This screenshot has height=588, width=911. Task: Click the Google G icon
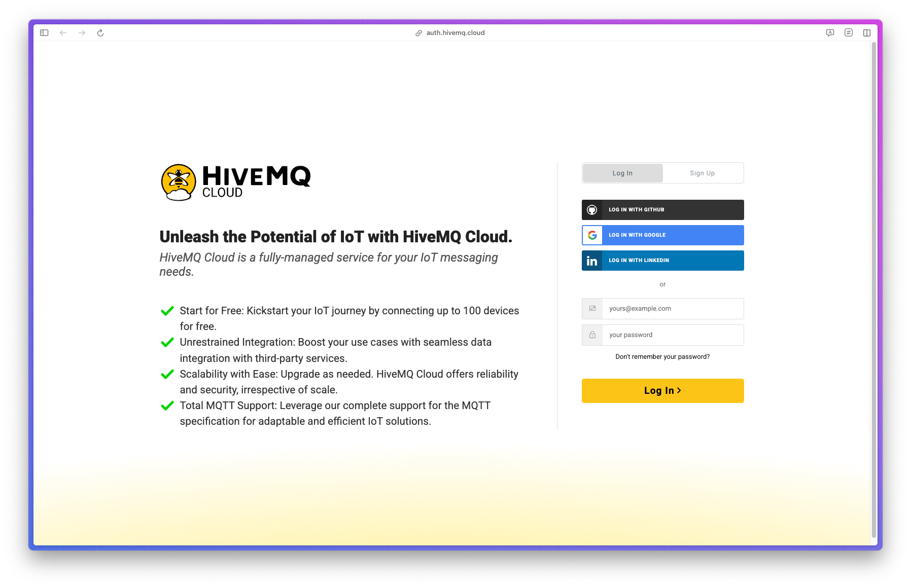point(592,235)
